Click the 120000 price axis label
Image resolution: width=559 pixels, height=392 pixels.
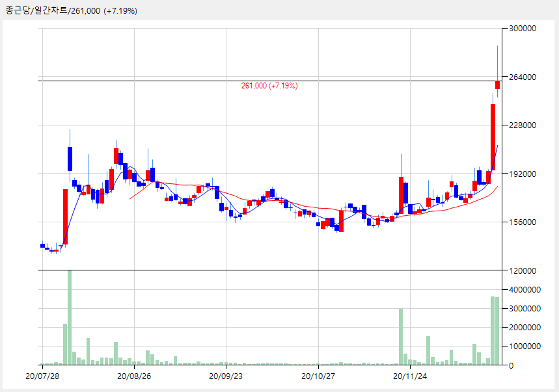(x=523, y=270)
